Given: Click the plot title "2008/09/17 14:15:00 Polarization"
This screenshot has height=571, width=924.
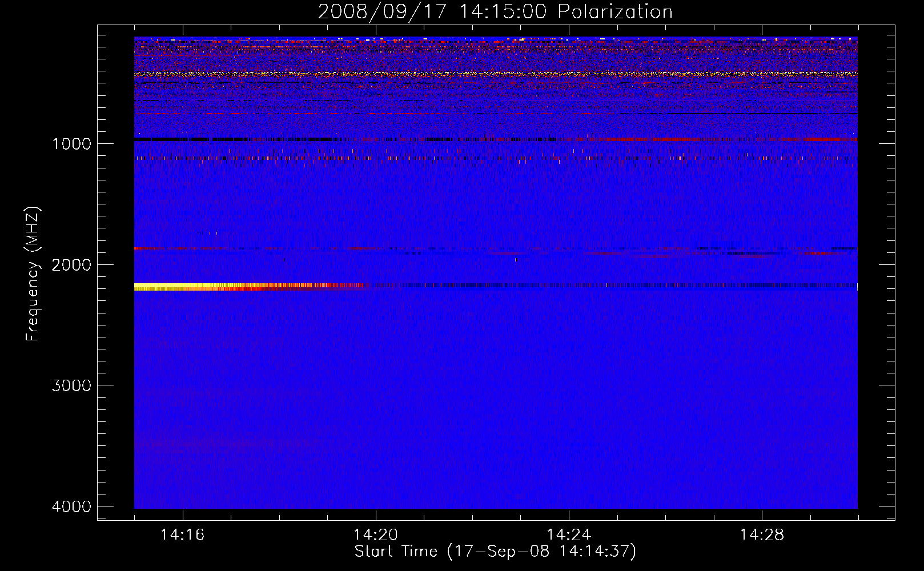Looking at the screenshot, I should coord(495,11).
